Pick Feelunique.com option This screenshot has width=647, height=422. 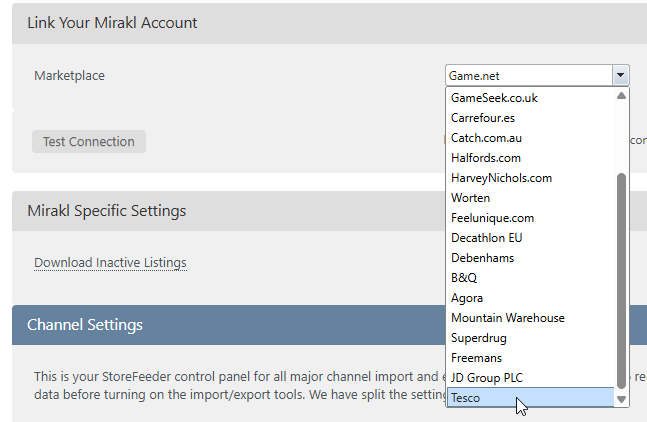tap(530, 218)
